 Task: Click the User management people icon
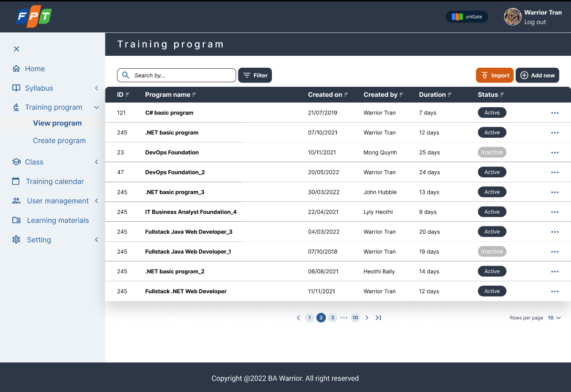click(x=16, y=201)
